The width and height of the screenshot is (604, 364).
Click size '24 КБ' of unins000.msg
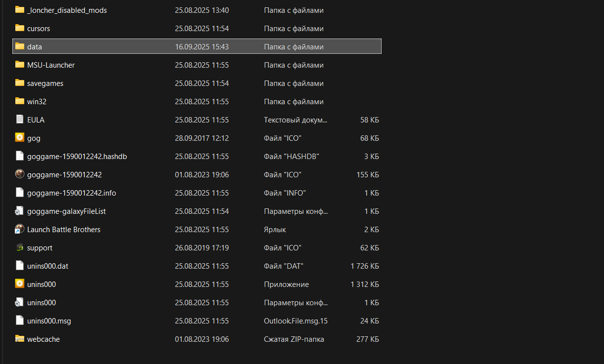[x=370, y=321]
